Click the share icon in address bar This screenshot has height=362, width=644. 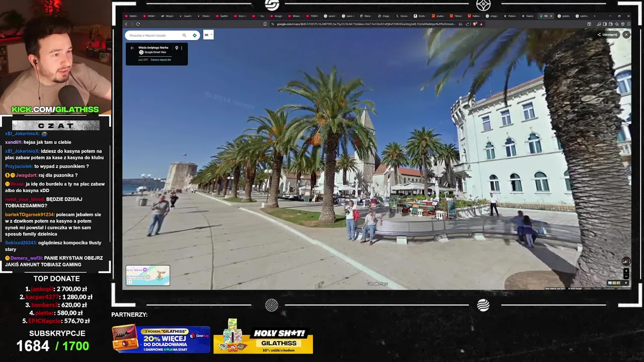point(467,24)
